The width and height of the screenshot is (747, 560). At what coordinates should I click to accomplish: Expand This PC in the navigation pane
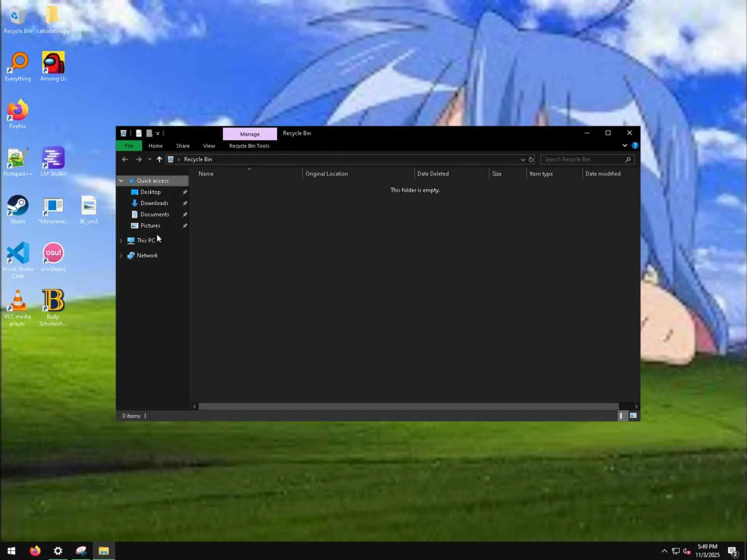coord(121,241)
